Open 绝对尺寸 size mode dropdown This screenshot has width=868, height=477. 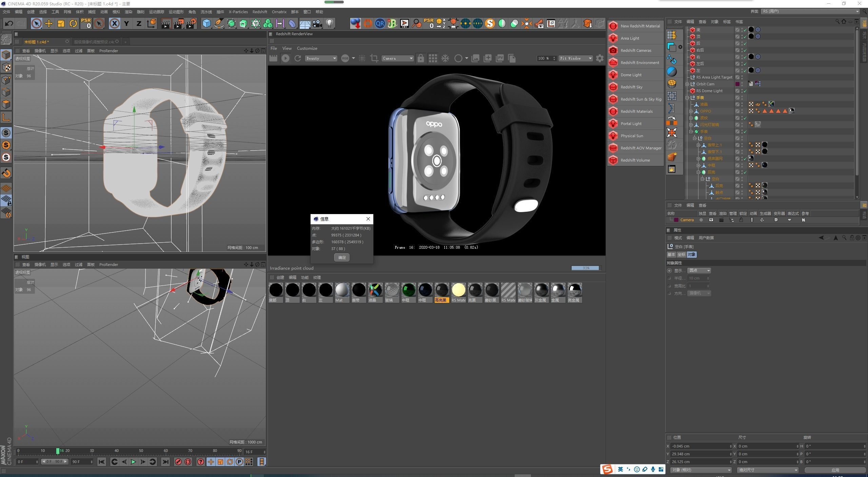pyautogui.click(x=767, y=470)
